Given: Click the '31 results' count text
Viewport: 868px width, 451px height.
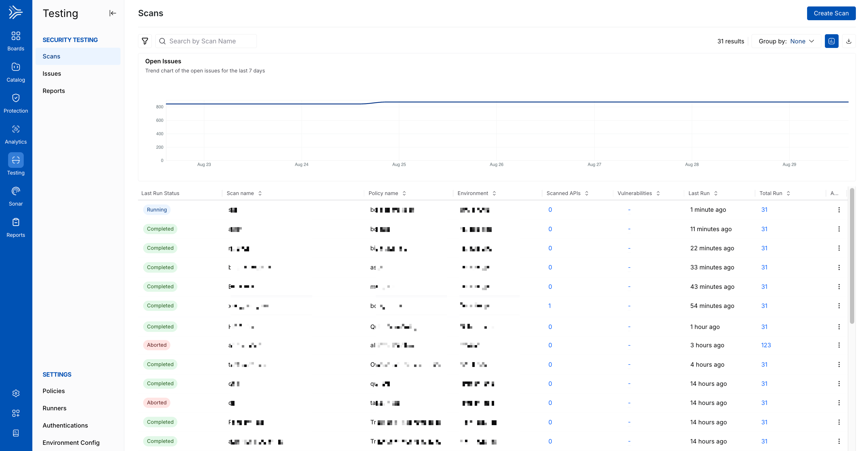Looking at the screenshot, I should 730,41.
